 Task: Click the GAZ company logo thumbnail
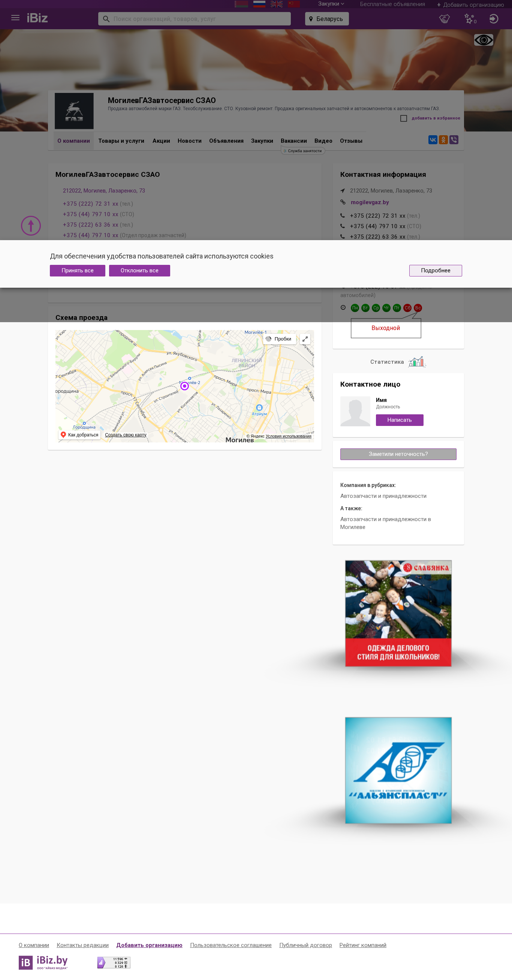point(74,111)
